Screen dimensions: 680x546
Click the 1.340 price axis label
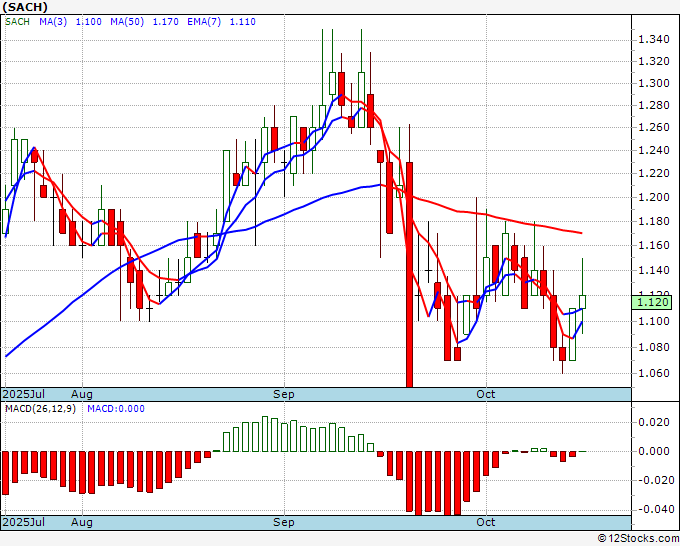[654, 40]
